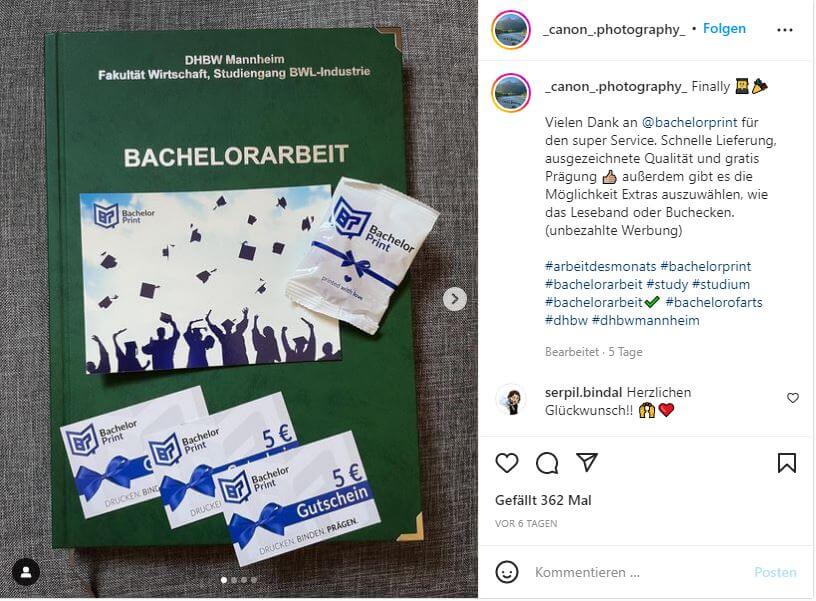
Task: Open comments via speech bubble icon
Action: [x=547, y=463]
